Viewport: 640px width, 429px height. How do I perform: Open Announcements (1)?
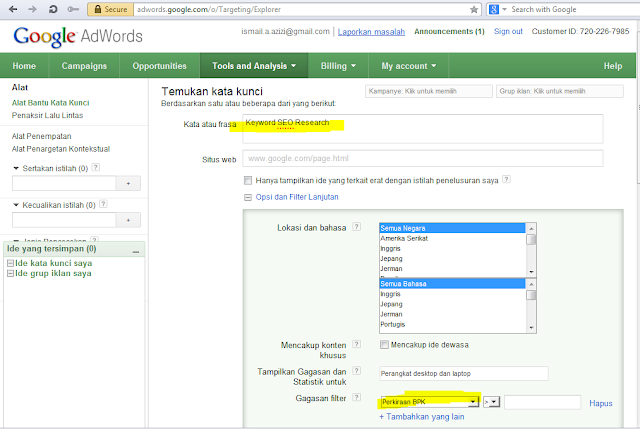449,31
